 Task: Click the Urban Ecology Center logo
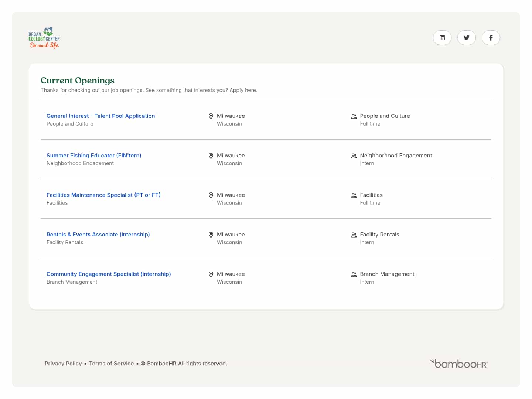(x=44, y=38)
